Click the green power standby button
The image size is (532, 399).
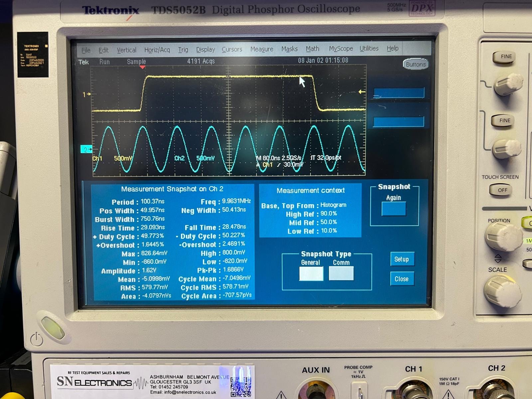click(53, 328)
